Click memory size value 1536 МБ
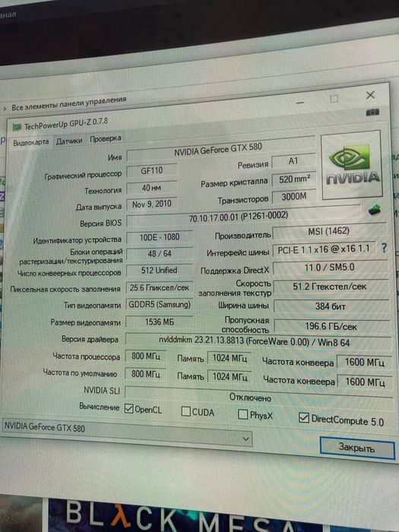Viewport: 399px width, 532px height. click(x=159, y=321)
